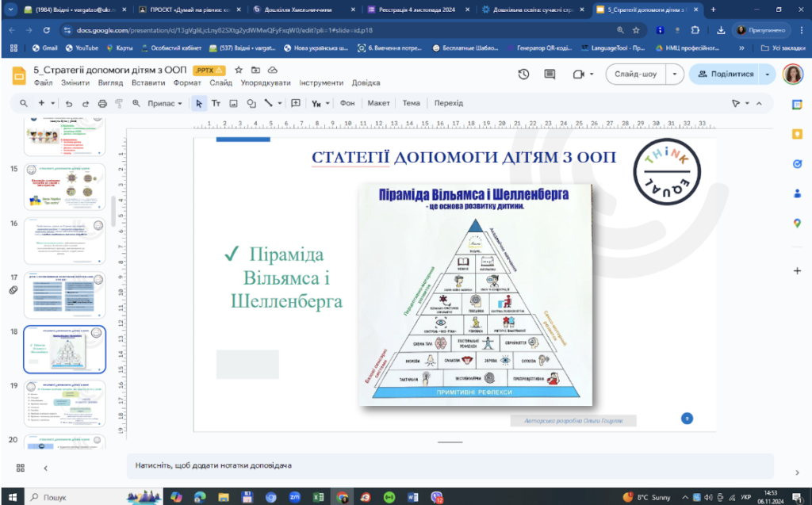
Task: Open grid view of slides
Action: tap(20, 469)
